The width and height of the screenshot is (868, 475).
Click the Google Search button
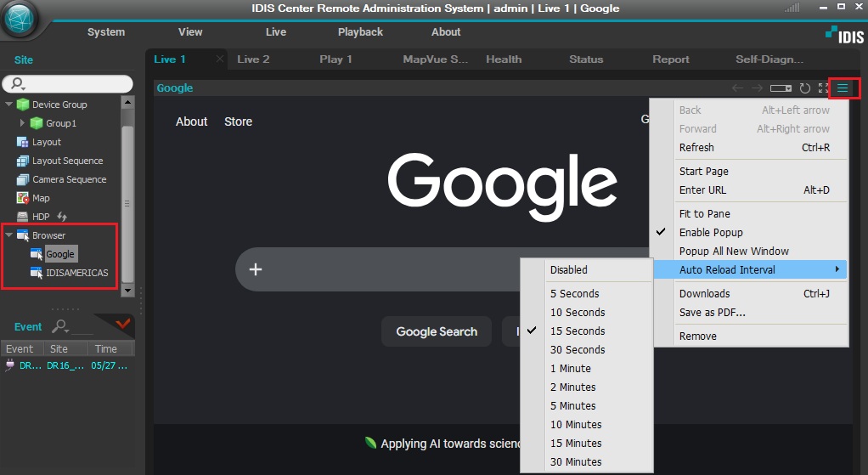pos(437,331)
